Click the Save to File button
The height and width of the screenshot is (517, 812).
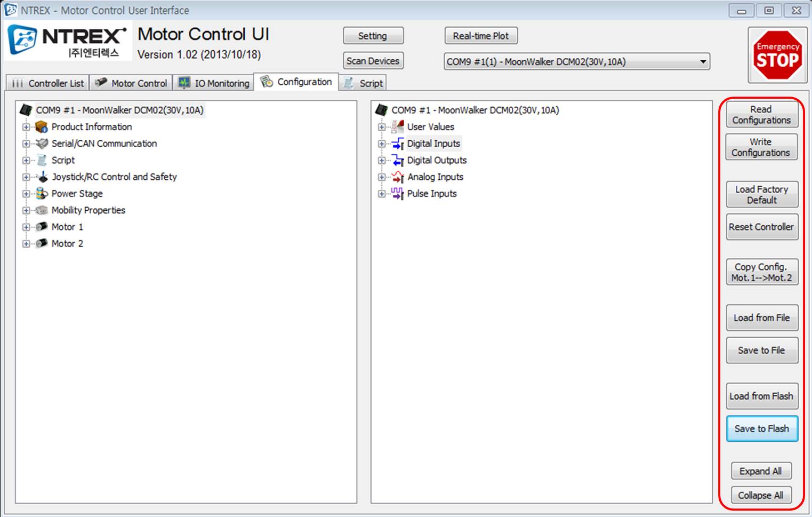click(x=762, y=350)
